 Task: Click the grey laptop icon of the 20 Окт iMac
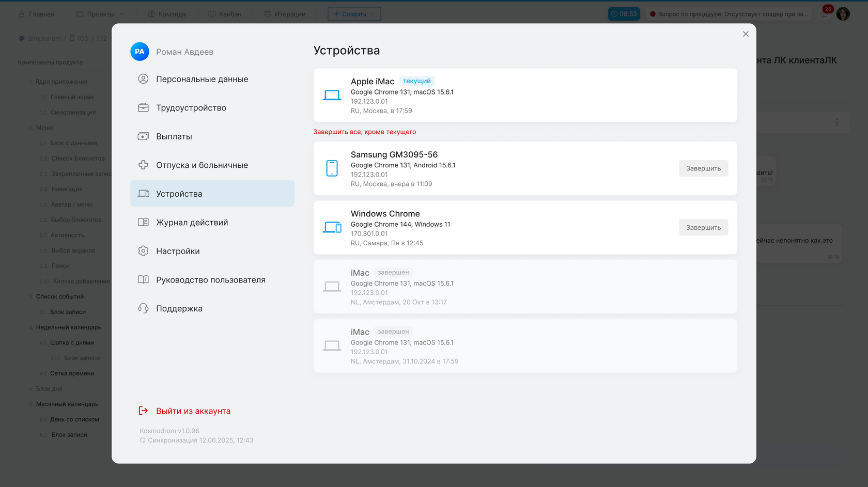pyautogui.click(x=332, y=287)
